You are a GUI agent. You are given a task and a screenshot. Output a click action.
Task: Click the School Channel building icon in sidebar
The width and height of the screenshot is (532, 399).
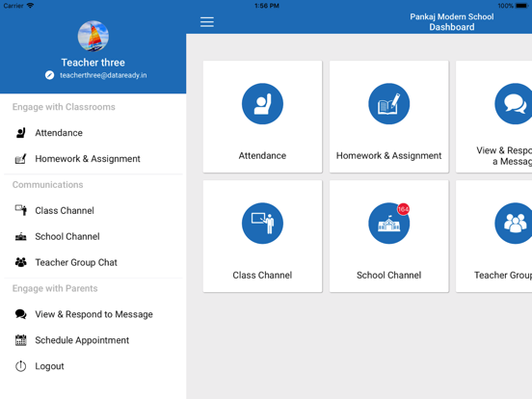click(x=20, y=236)
